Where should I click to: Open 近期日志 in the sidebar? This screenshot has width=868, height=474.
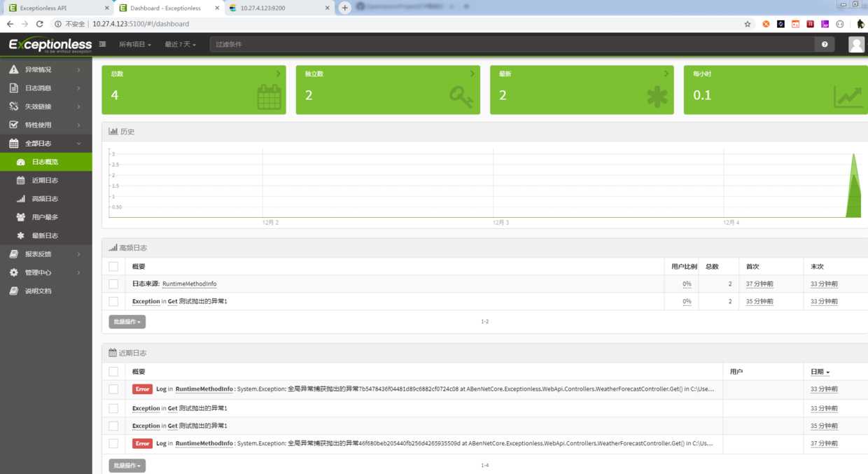pos(45,181)
